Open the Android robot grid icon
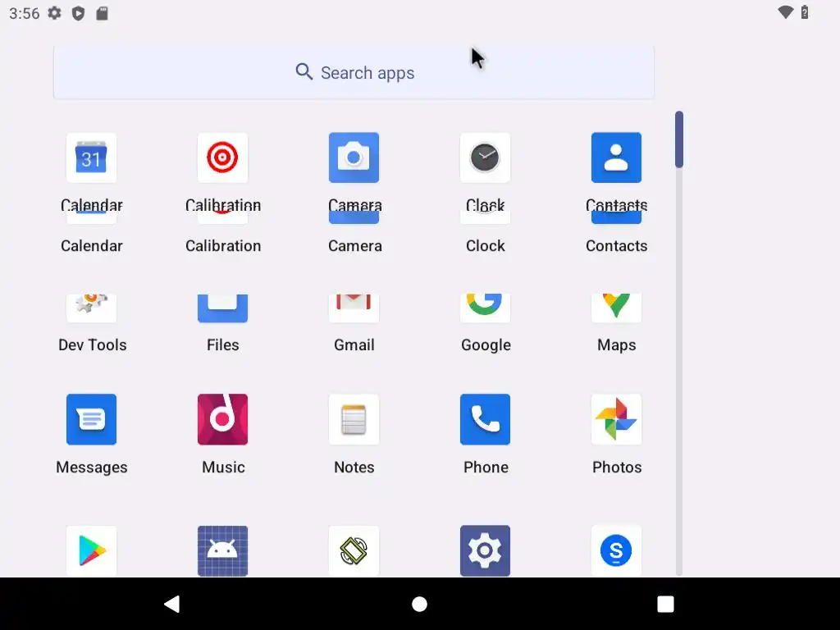 click(x=222, y=550)
